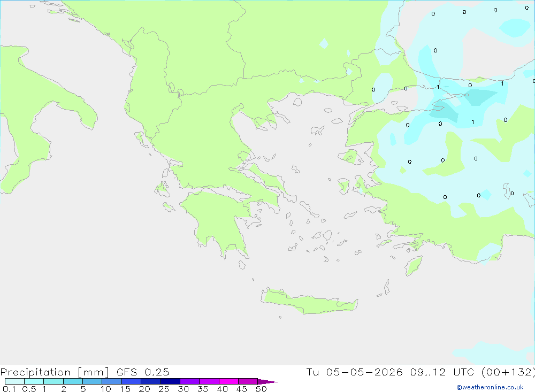Click the "Precipitation [mm]" title text

tap(55, 372)
